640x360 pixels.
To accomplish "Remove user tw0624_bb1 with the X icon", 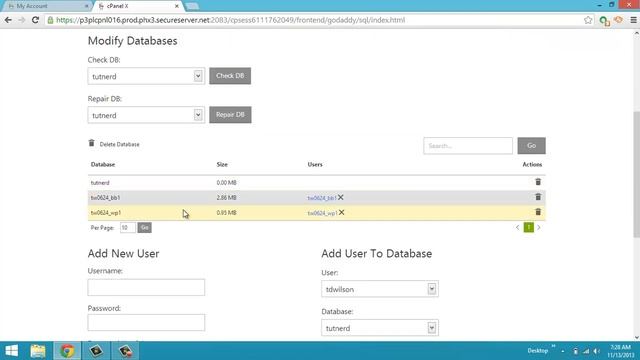I will tap(340, 197).
